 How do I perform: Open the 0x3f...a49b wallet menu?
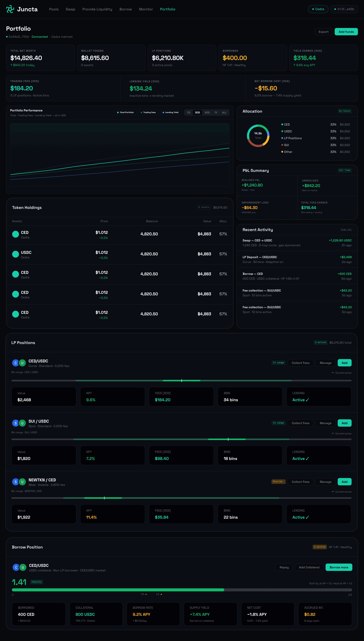(344, 9)
